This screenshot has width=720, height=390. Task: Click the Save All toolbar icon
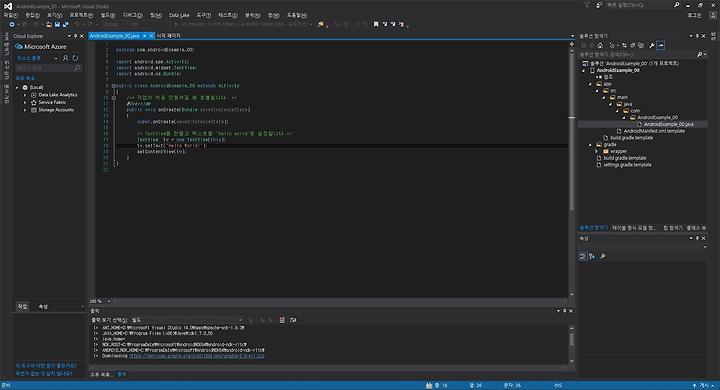[65, 24]
